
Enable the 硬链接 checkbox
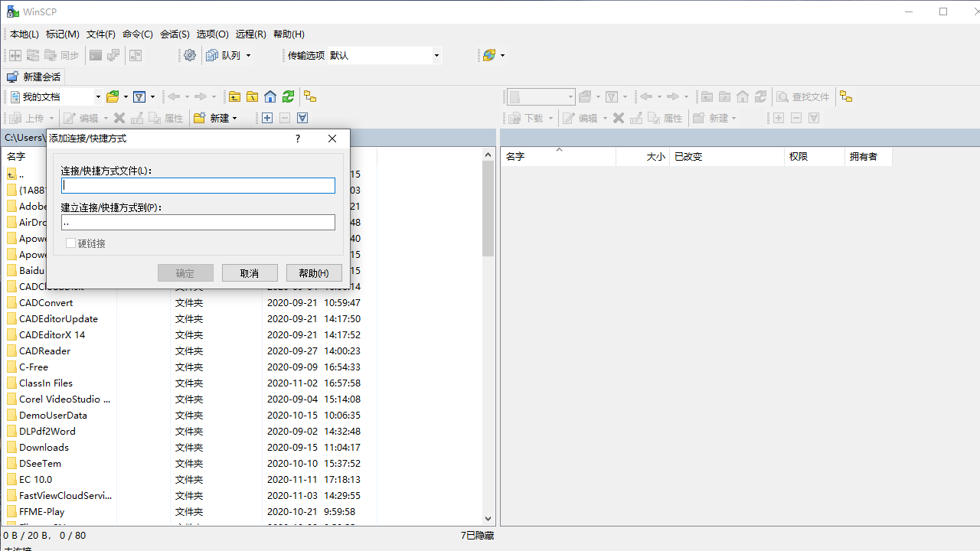coord(70,243)
